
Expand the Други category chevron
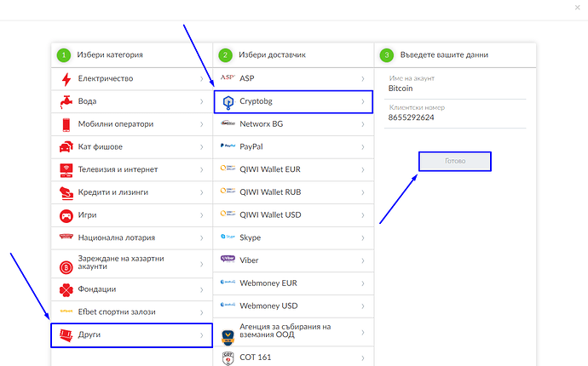[x=202, y=335]
